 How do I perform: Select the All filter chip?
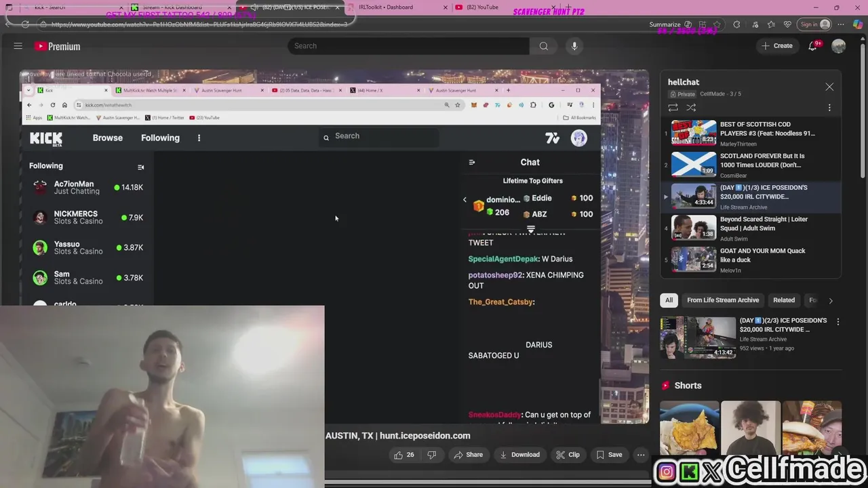click(x=669, y=300)
